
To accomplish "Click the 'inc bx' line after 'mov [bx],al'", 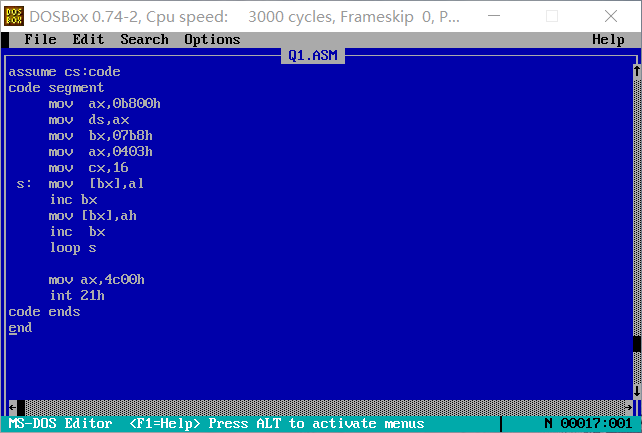I will click(x=73, y=200).
